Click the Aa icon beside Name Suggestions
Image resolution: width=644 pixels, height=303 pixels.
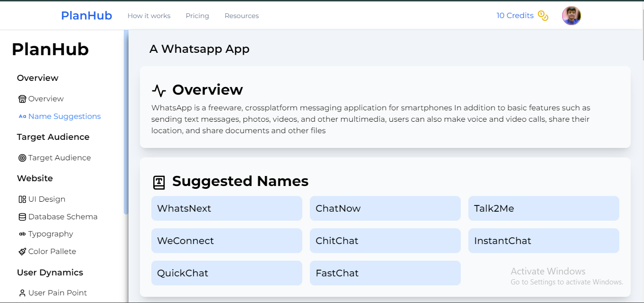[22, 117]
